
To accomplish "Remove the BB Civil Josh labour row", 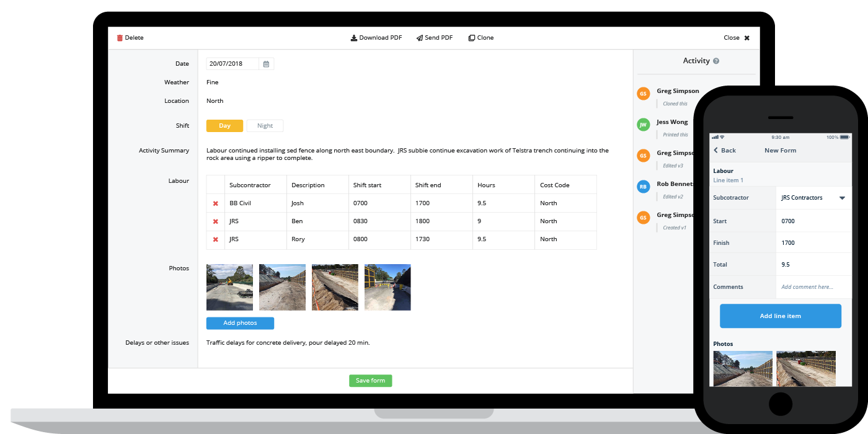I will (216, 203).
